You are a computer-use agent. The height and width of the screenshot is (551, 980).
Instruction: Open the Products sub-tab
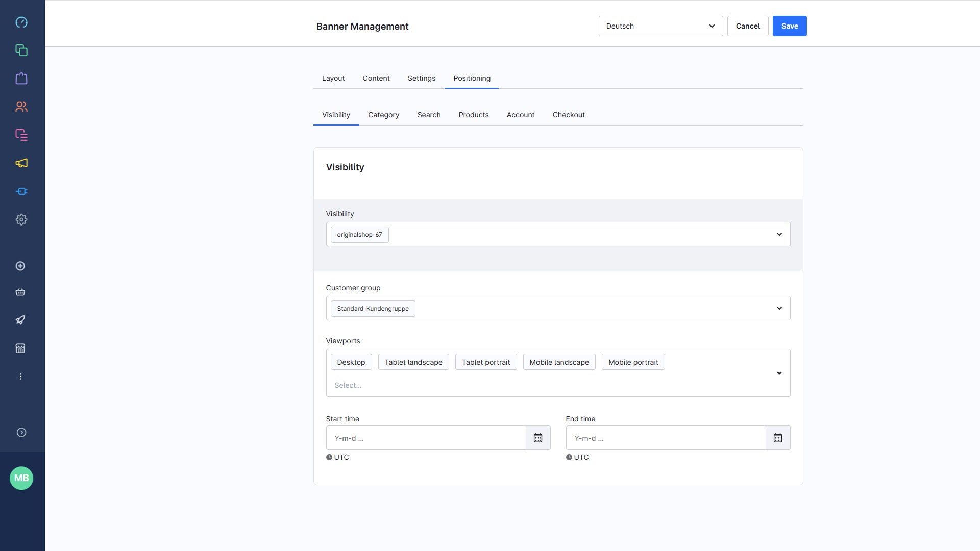474,115
